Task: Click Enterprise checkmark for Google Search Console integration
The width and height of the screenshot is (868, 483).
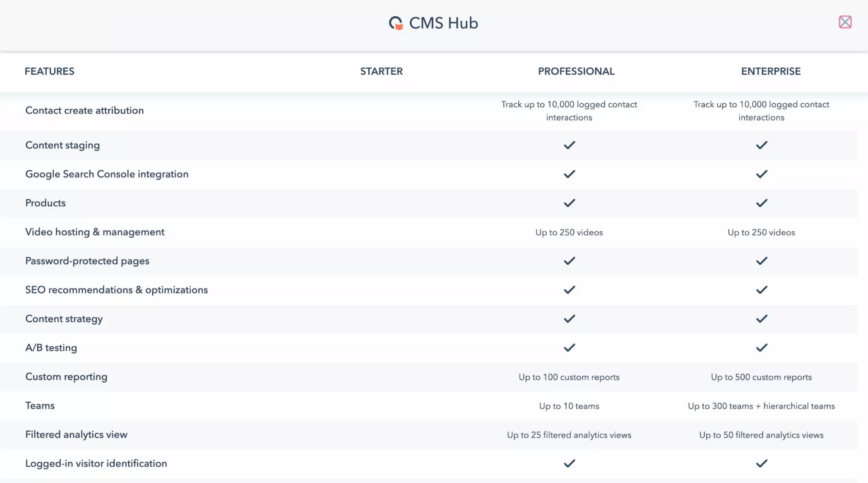Action: pos(761,174)
